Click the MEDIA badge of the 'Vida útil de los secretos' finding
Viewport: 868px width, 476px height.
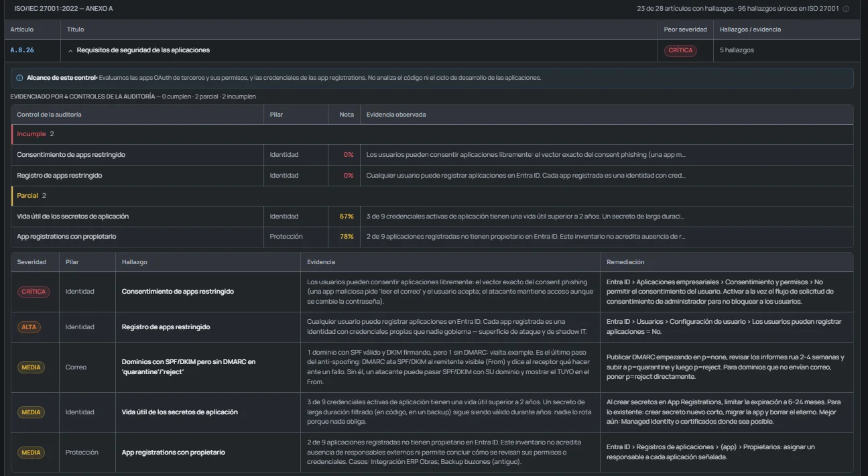click(x=31, y=412)
